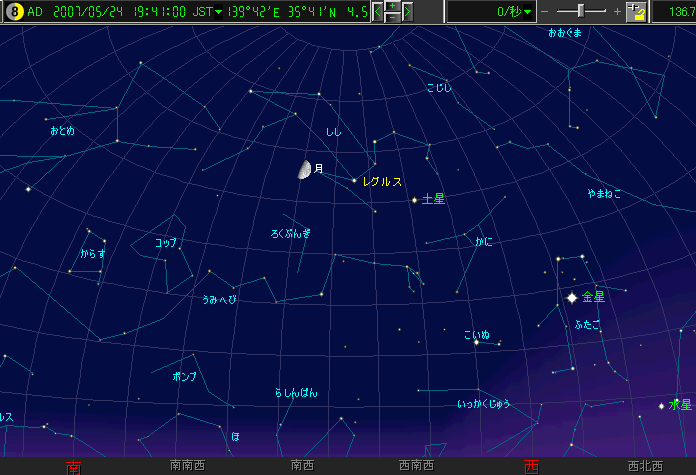Select Venus (金星) on the star chart
This screenshot has height=475, width=696.
coord(572,298)
